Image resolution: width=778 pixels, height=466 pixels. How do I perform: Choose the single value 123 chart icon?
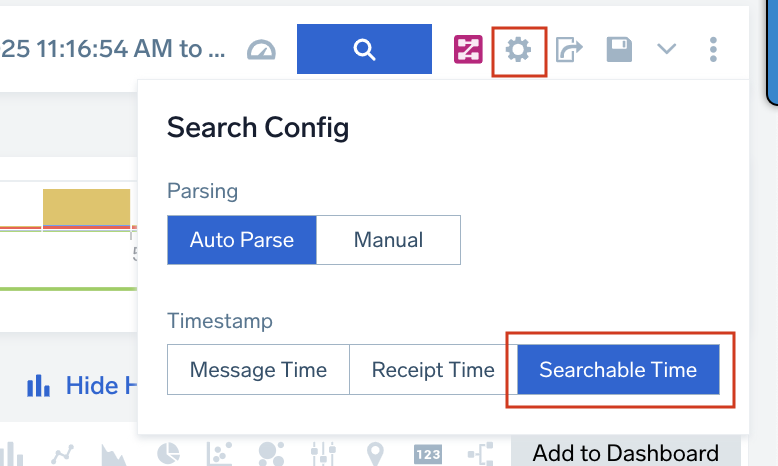(x=427, y=454)
